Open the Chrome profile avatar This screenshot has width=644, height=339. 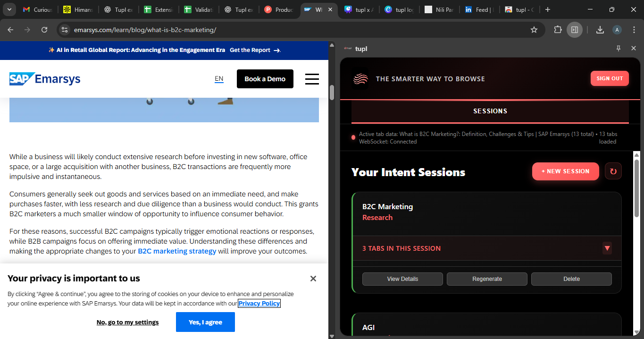pyautogui.click(x=617, y=30)
